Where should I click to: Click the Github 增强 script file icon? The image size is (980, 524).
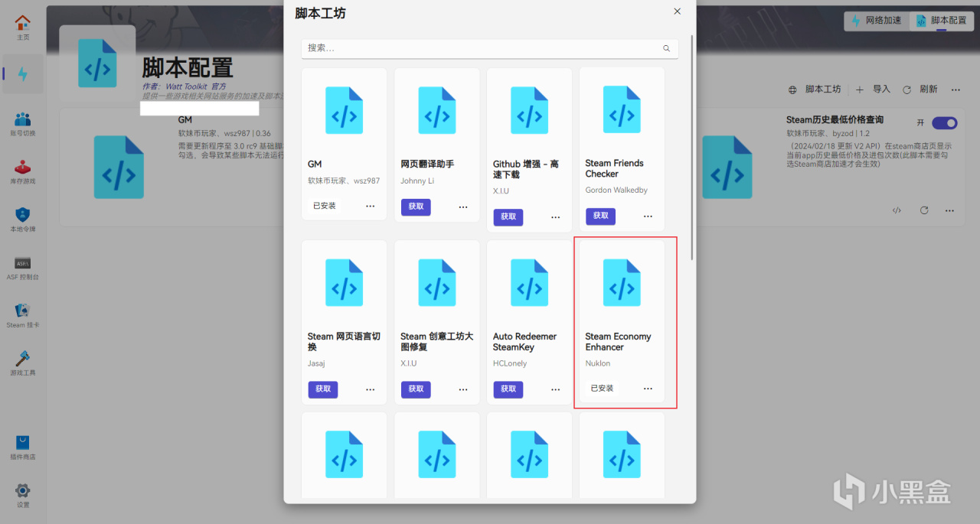pyautogui.click(x=529, y=110)
